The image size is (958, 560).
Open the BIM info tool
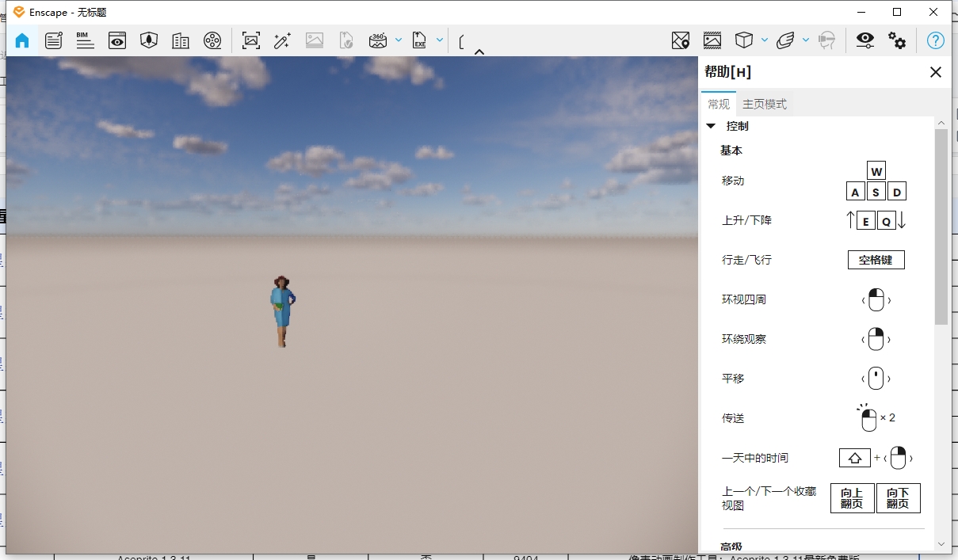(85, 40)
